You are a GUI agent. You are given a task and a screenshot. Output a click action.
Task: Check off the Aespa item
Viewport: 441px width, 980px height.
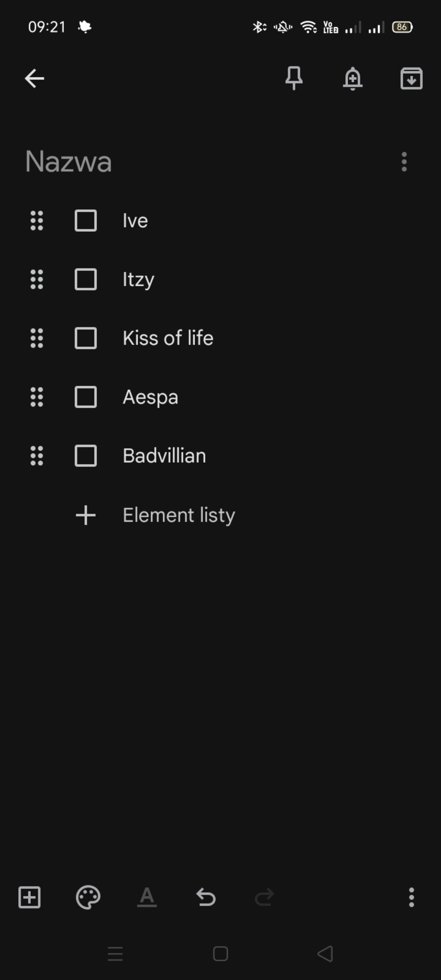pos(86,397)
